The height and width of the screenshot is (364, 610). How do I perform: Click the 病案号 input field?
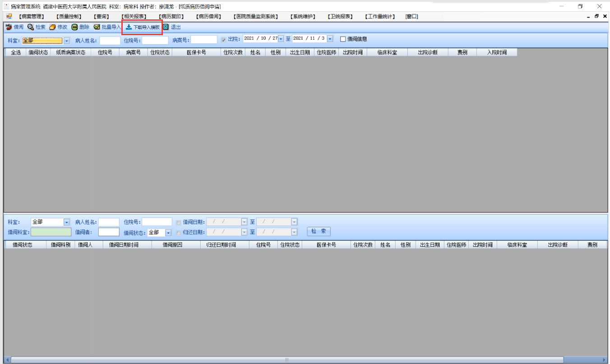click(204, 40)
